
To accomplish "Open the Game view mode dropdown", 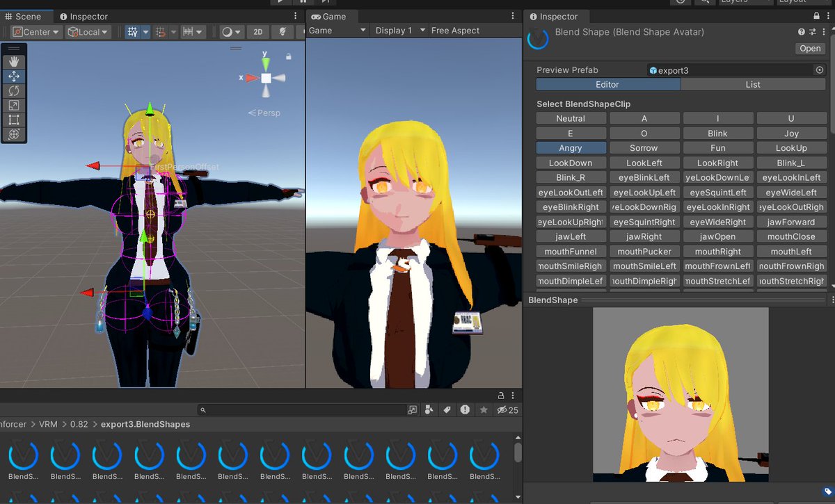I will pyautogui.click(x=337, y=31).
